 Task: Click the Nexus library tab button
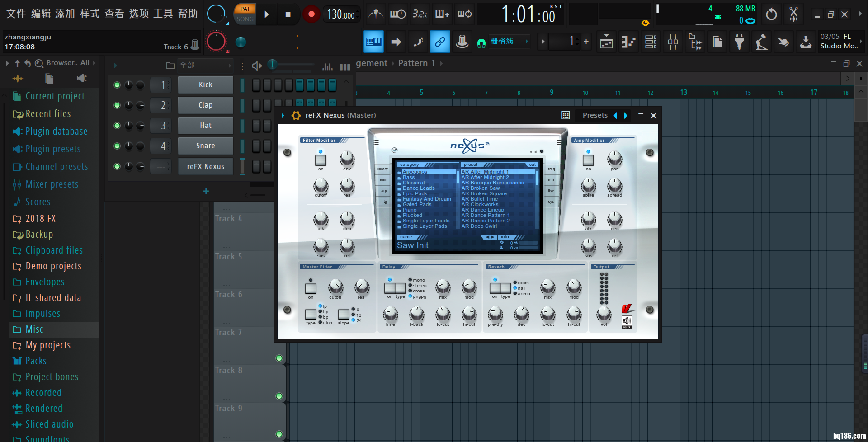point(382,169)
